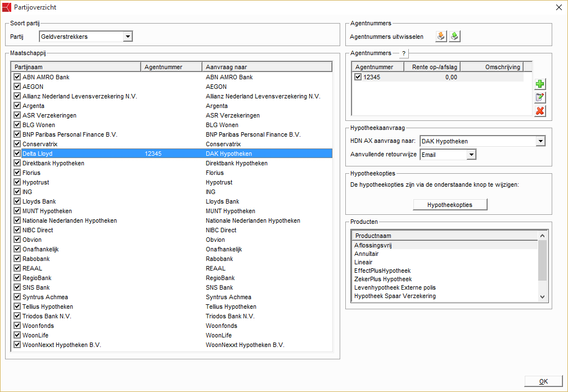Open the Aanvullende retourwijze Email dropdown
Image resolution: width=568 pixels, height=392 pixels.
[x=471, y=155]
